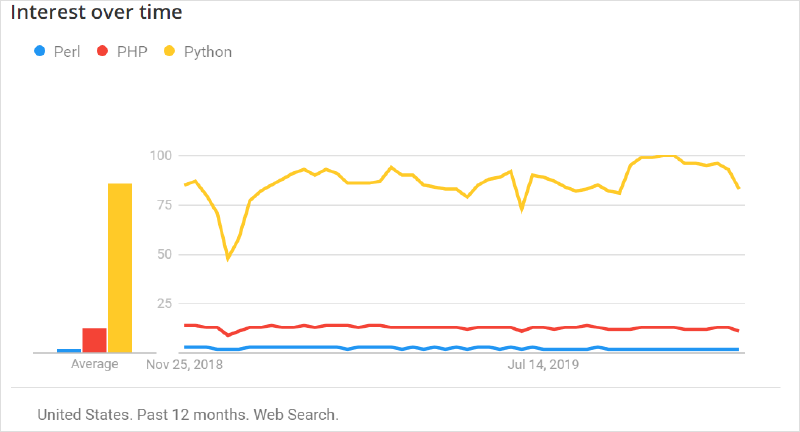Click the yellow Python legend dot
The image size is (800, 432).
coord(168,51)
